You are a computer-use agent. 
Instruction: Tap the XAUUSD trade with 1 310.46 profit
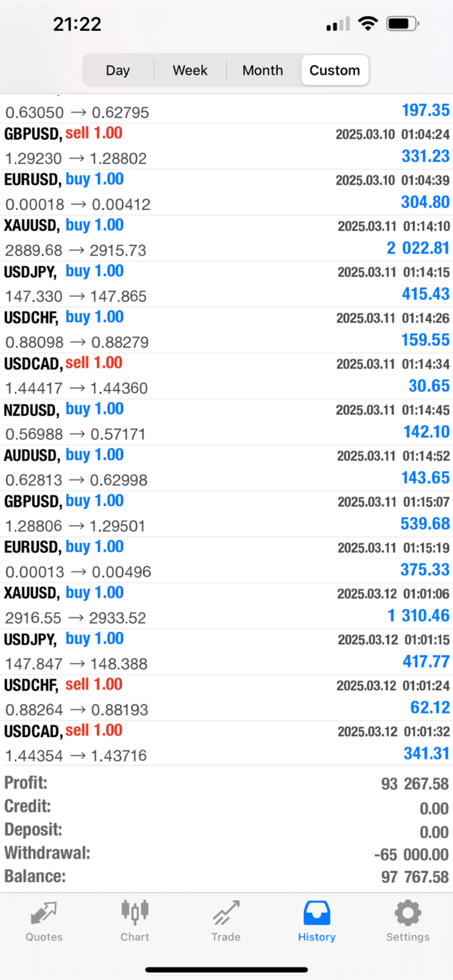227,606
